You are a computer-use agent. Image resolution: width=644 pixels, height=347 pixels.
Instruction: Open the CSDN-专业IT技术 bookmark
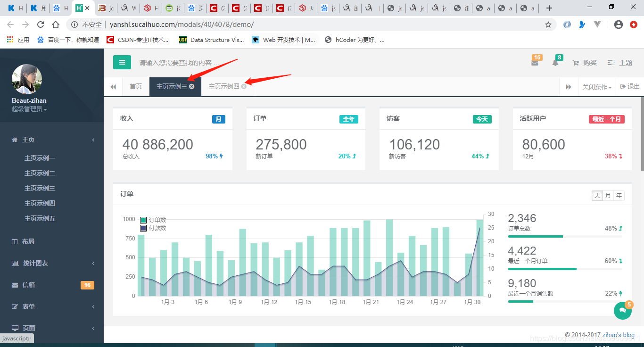(x=138, y=40)
